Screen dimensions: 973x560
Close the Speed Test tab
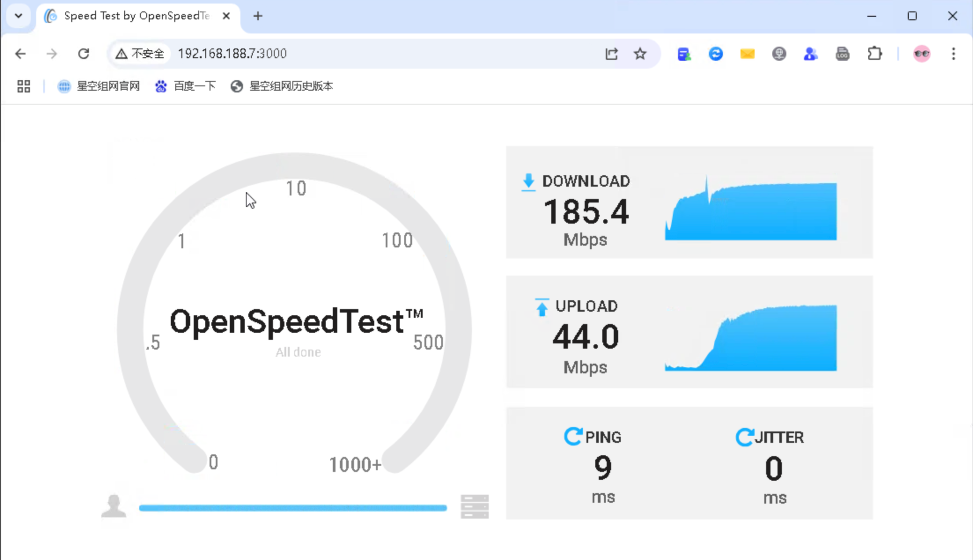tap(226, 16)
